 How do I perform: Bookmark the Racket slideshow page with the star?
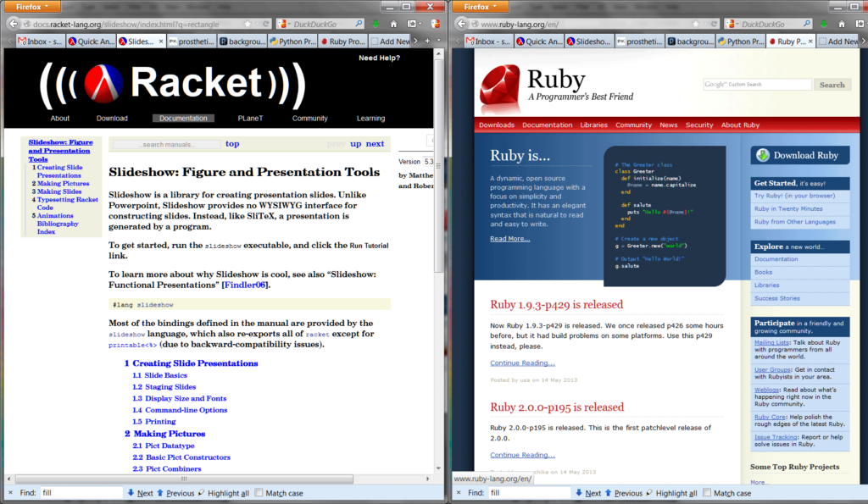point(248,24)
